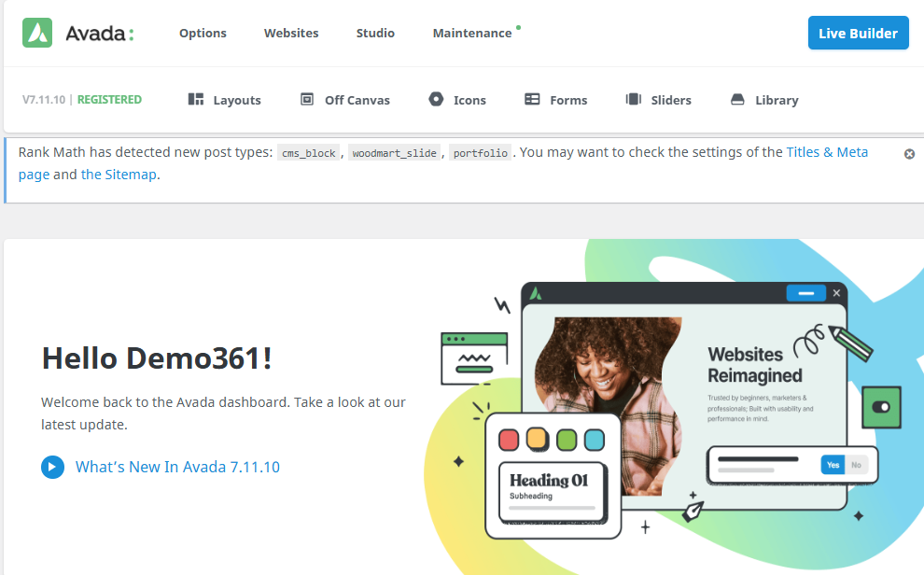The image size is (924, 575).
Task: Open the Off Canvas section
Action: pos(357,100)
